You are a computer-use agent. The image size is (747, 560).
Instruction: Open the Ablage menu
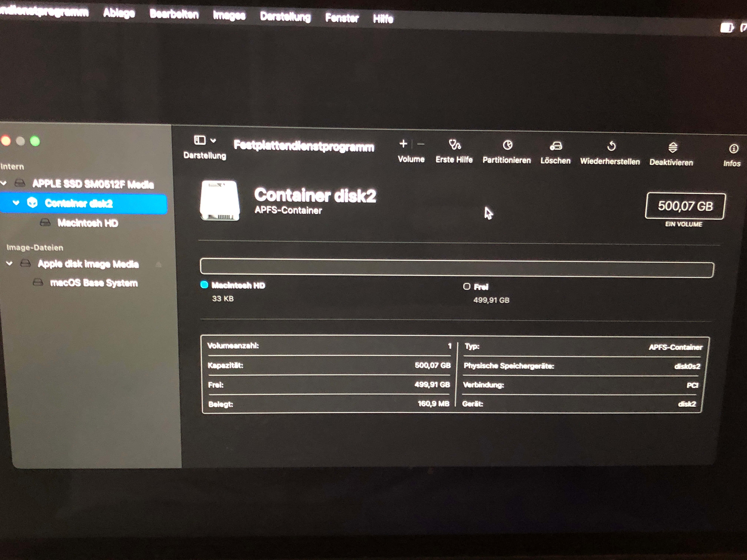(119, 13)
